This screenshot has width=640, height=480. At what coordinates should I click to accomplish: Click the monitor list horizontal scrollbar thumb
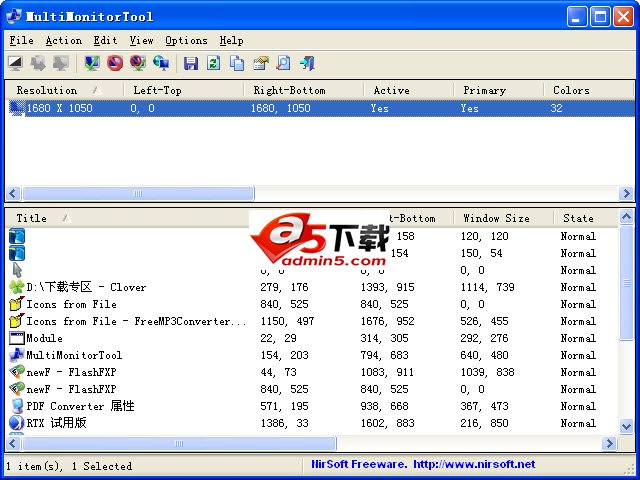(x=138, y=193)
